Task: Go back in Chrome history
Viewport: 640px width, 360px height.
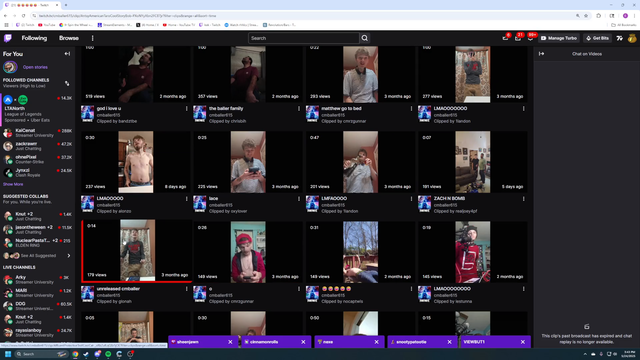Action: tap(6, 16)
